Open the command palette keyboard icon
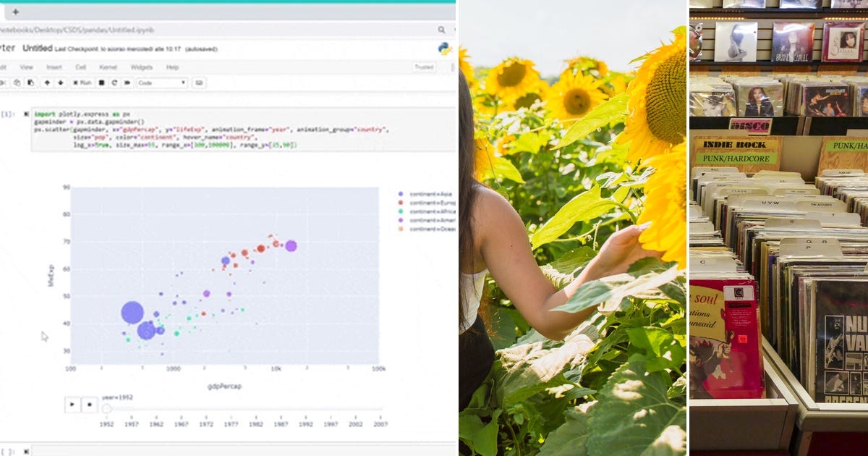The image size is (868, 456). point(197,83)
